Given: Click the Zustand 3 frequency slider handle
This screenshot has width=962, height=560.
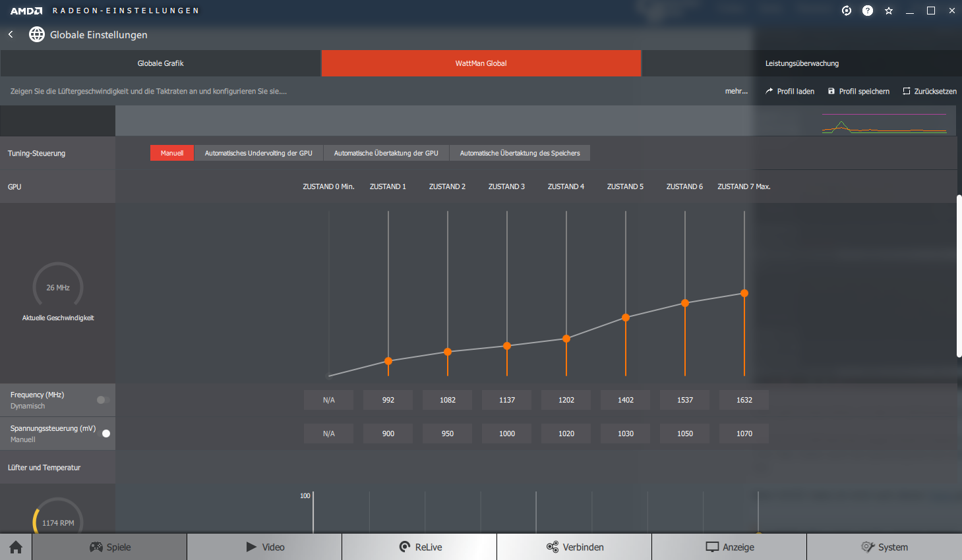Looking at the screenshot, I should click(507, 346).
